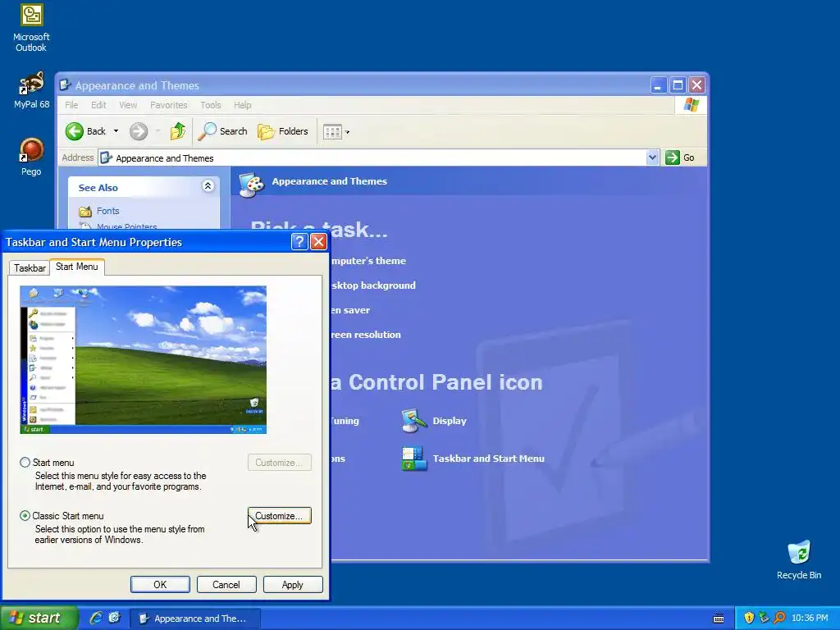Click the security shield tray icon
The height and width of the screenshot is (630, 840).
click(x=749, y=618)
